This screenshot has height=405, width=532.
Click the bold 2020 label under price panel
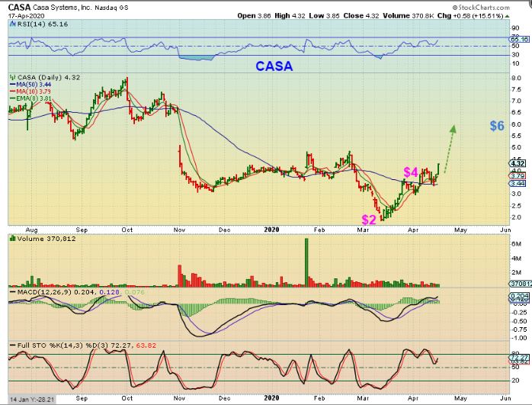click(272, 230)
